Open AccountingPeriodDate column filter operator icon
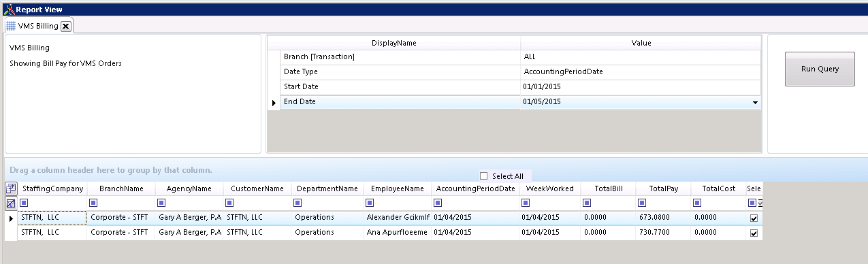Viewport: 868px width, 264px height. (438, 203)
